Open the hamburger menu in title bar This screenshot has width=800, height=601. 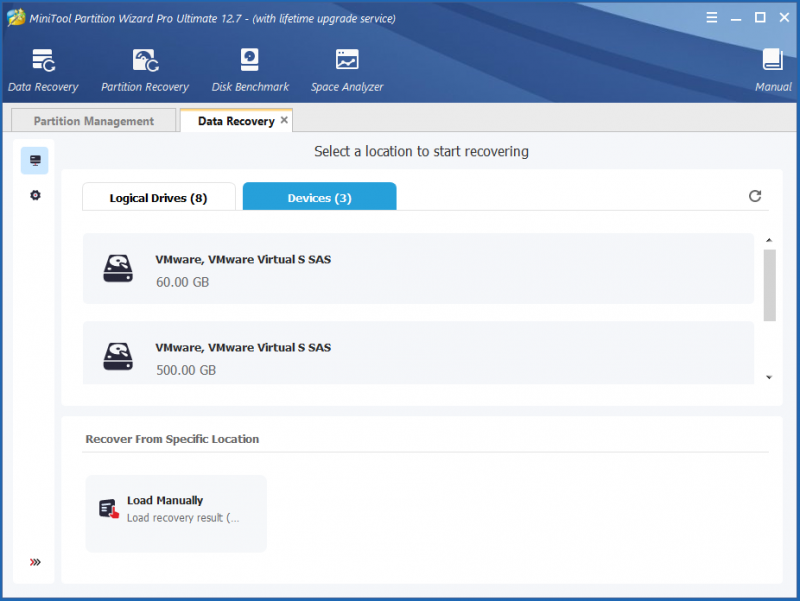click(x=712, y=18)
